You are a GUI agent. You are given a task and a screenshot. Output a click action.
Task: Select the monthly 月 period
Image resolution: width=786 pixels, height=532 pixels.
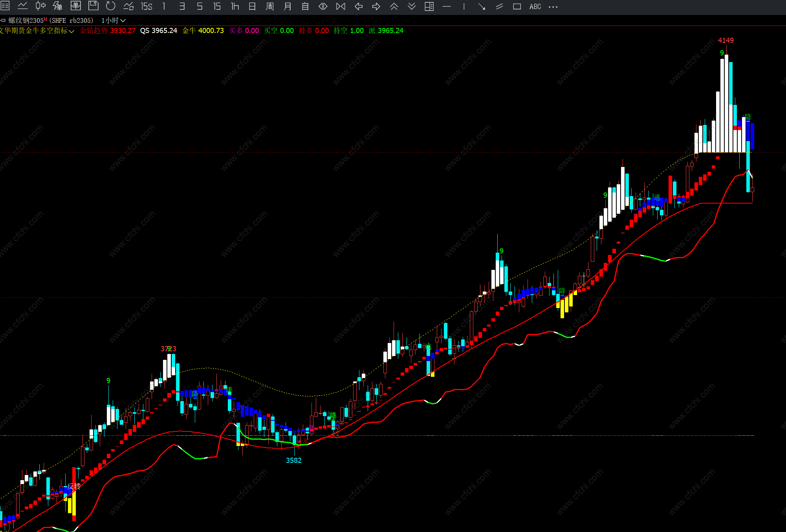[x=288, y=6]
